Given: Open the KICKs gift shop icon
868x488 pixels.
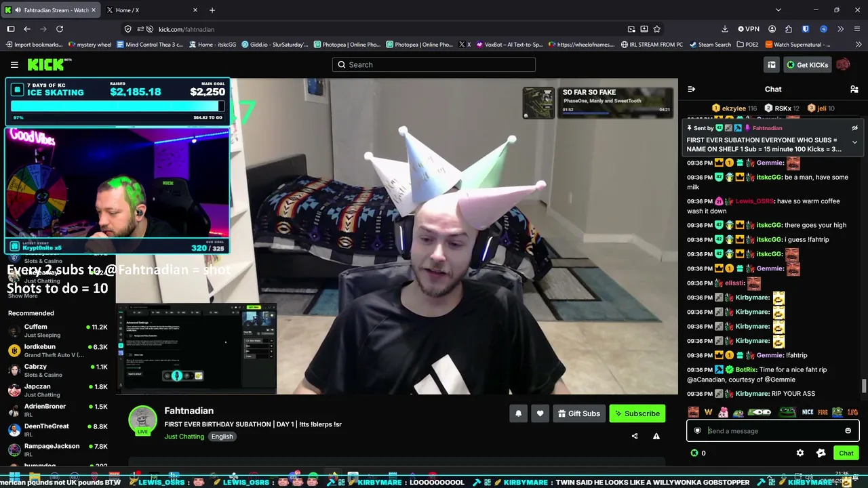Looking at the screenshot, I should [x=821, y=453].
